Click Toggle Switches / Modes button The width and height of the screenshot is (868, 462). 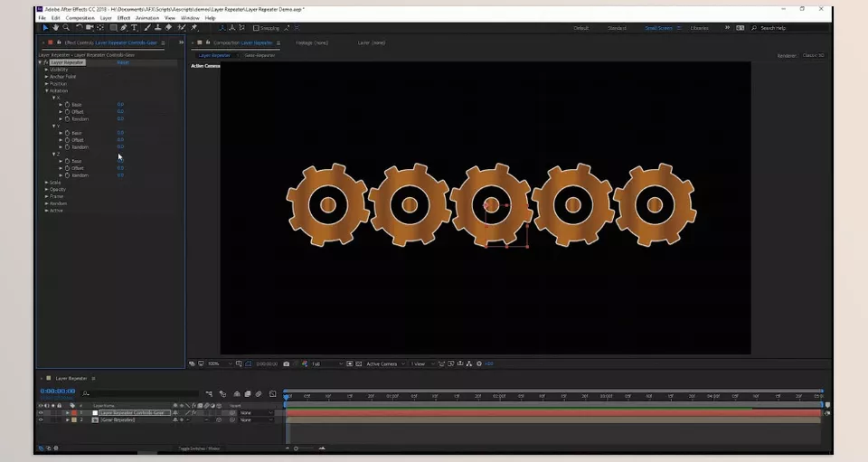(x=199, y=448)
